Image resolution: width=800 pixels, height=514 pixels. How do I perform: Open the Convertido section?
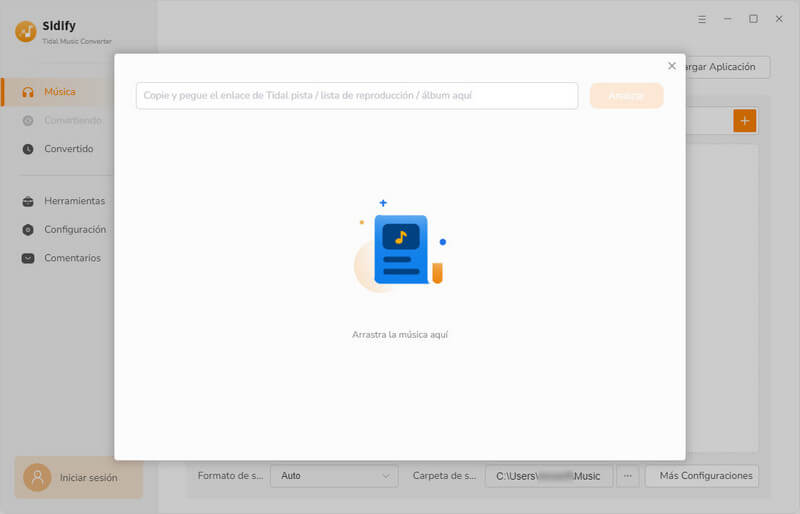point(58,149)
